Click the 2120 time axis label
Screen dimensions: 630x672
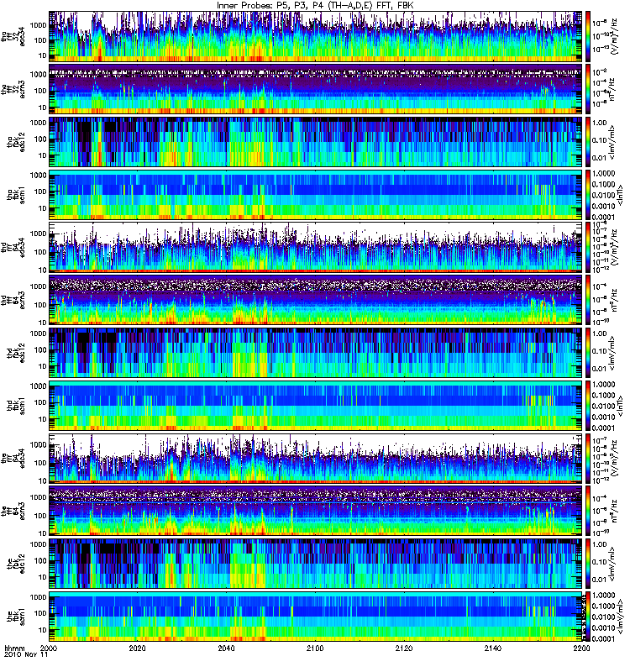point(404,648)
